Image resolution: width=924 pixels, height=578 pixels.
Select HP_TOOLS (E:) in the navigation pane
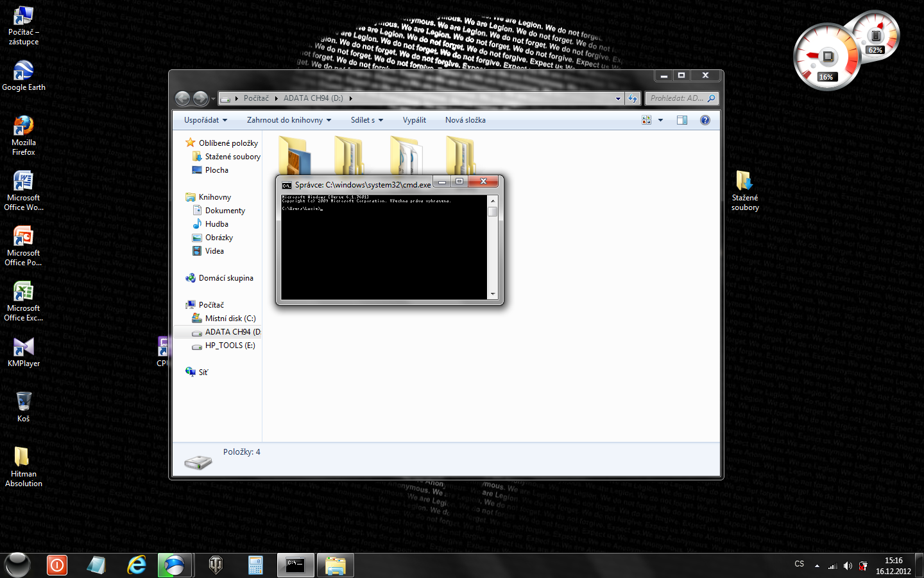coord(224,346)
